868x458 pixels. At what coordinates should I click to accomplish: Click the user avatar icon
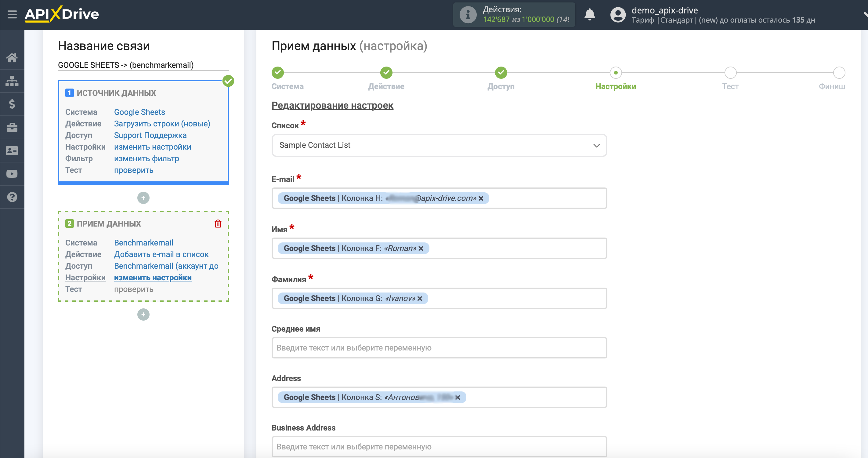618,15
